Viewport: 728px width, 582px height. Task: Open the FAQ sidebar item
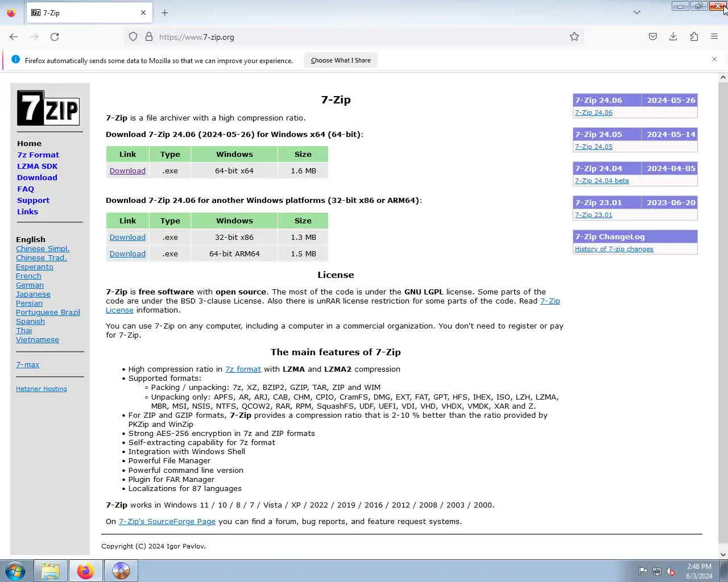[x=26, y=189]
